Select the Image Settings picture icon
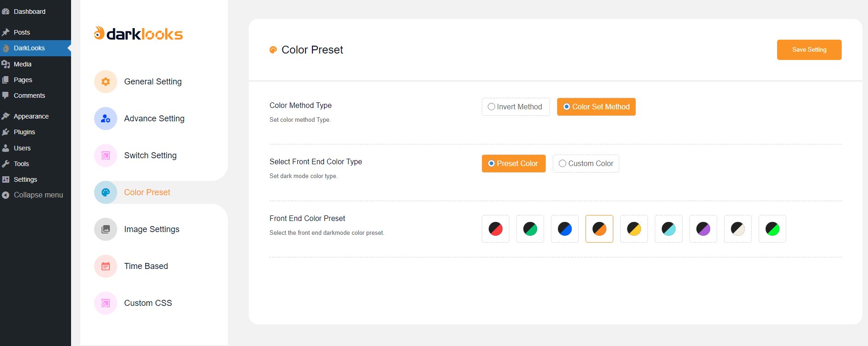Viewport: 868px width, 346px height. pos(106,229)
